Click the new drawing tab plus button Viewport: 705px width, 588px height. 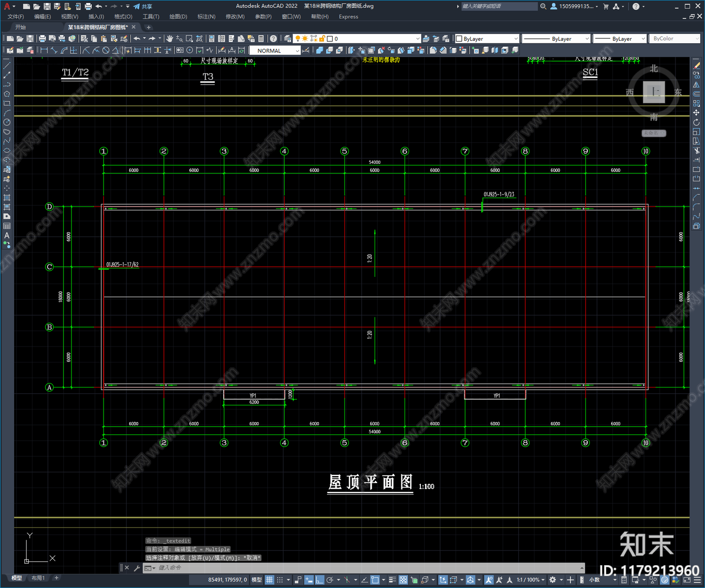tap(148, 27)
